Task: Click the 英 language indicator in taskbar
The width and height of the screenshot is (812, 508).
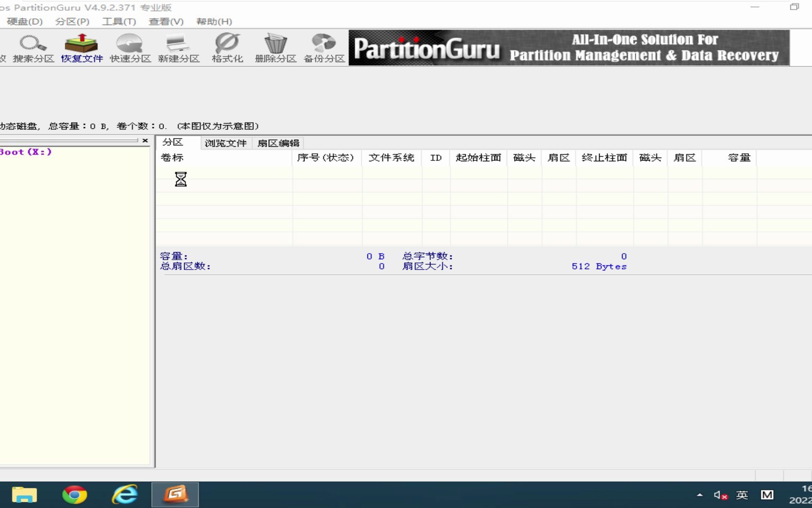Action: click(741, 494)
